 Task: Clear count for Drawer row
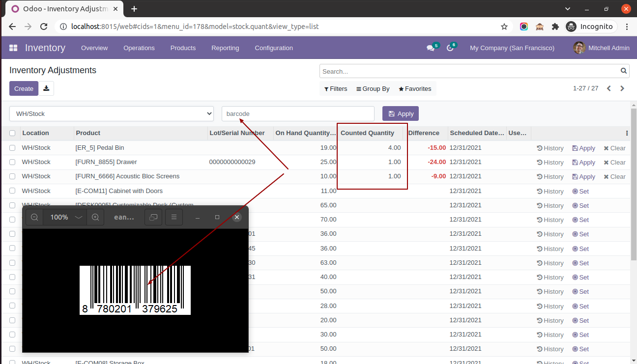614,162
